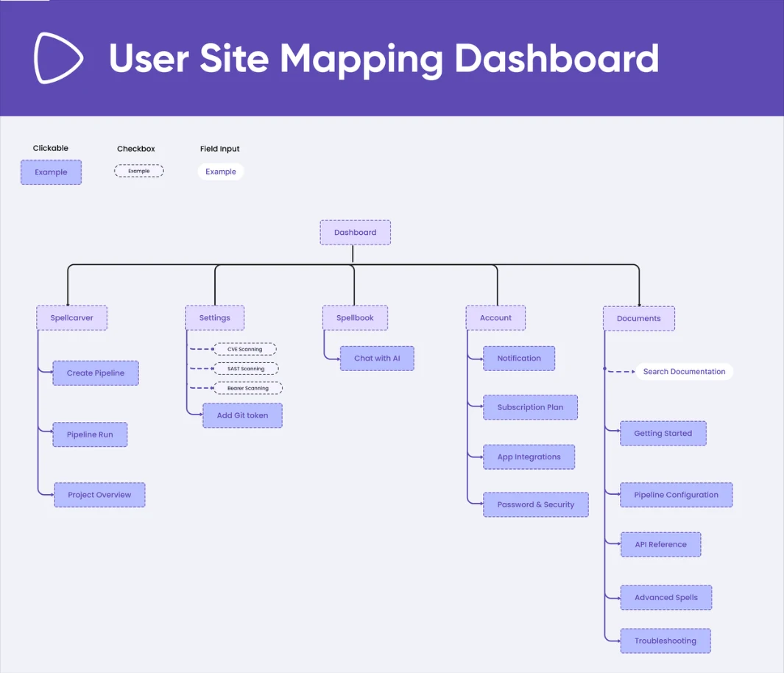Open the Spellcarver node
Viewport: 784px width, 673px height.
(x=71, y=318)
